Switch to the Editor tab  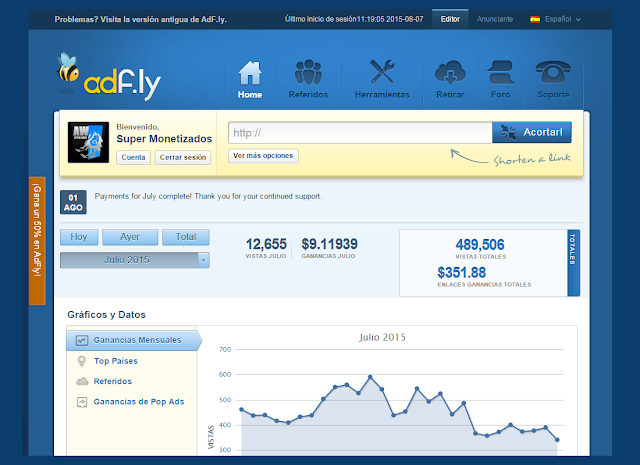click(x=450, y=19)
